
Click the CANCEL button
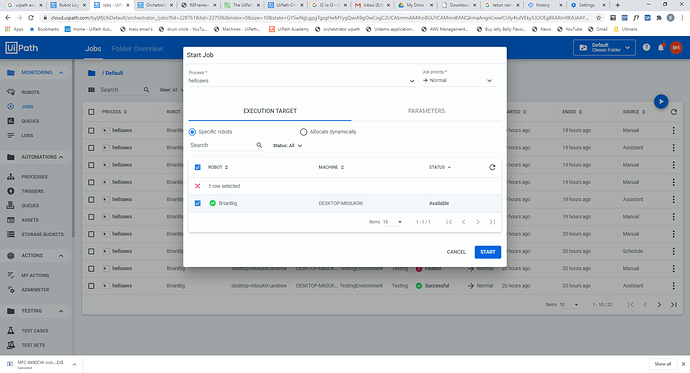456,252
